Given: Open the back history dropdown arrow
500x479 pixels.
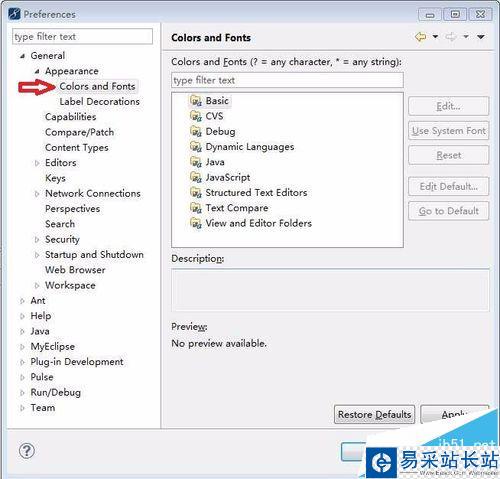Looking at the screenshot, I should [x=435, y=36].
